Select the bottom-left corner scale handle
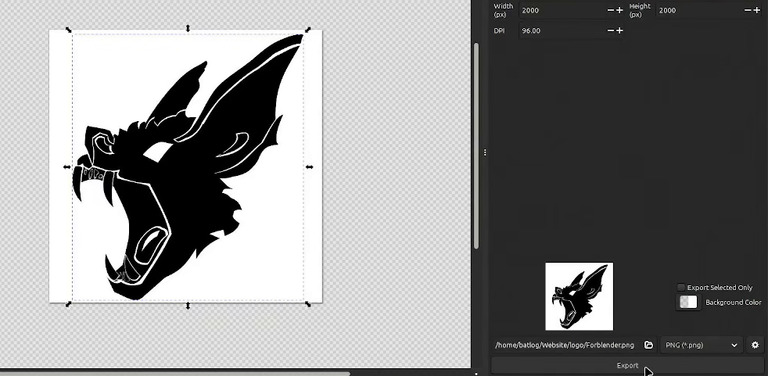768x376 pixels. pos(68,304)
